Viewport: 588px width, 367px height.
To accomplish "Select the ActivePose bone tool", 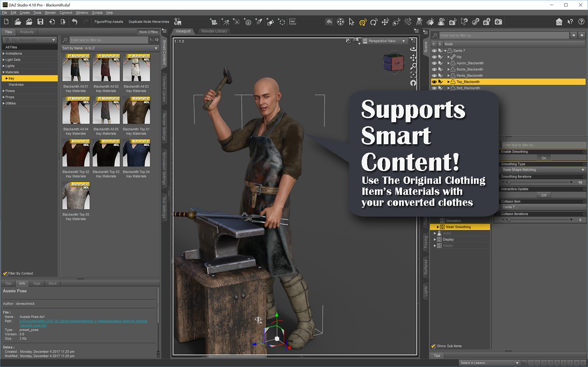I will click(408, 22).
